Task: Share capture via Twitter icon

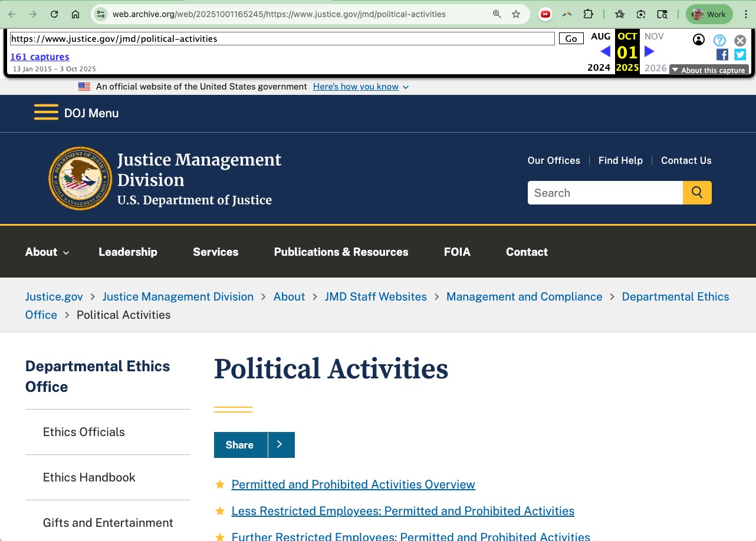Action: point(740,55)
